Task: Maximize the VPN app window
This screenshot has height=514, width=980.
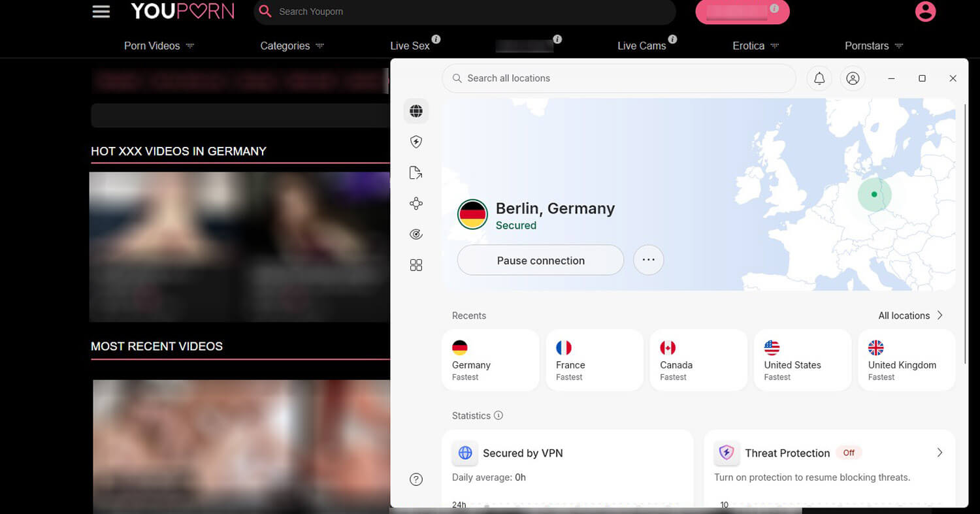Action: [x=922, y=78]
